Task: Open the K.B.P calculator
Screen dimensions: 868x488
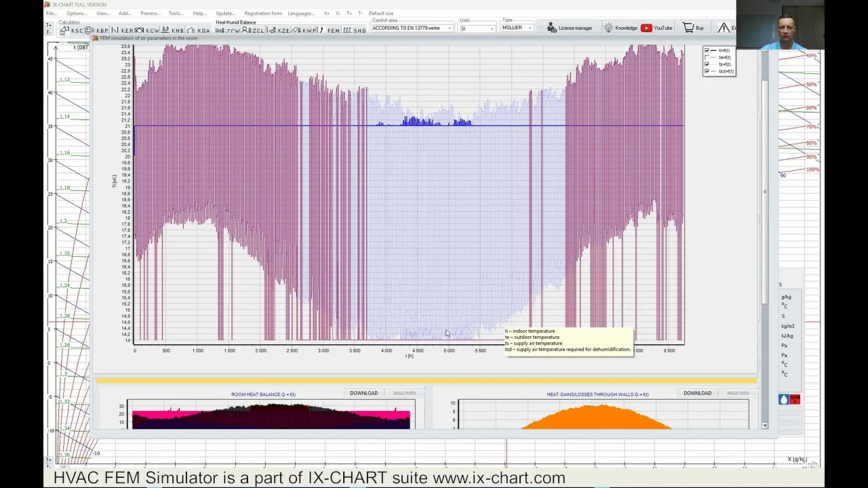Action: [97, 30]
